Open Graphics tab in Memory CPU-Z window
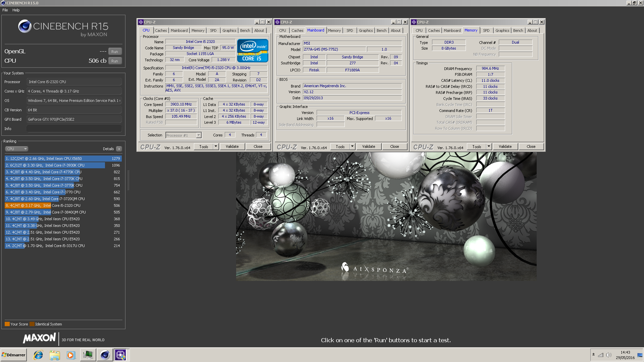This screenshot has width=644, height=362. point(502,31)
